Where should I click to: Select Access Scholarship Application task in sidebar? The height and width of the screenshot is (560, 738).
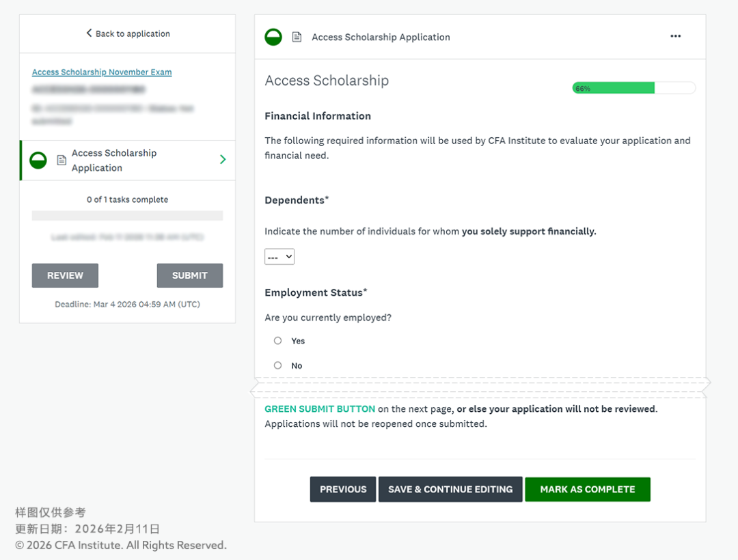click(115, 160)
